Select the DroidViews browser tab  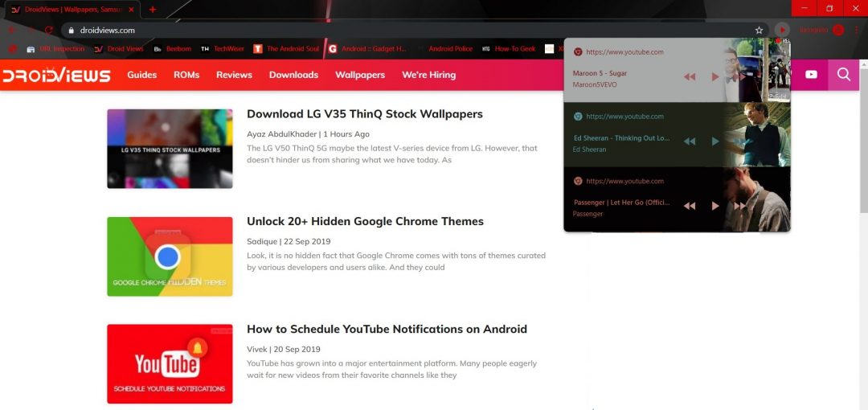click(x=72, y=10)
